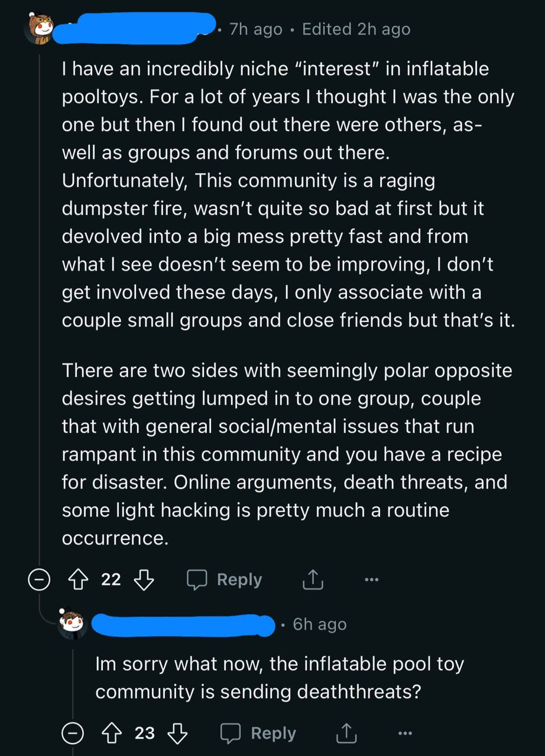Tap the thread line beside first comment
Image resolution: width=545 pixels, height=756 pixels.
[x=40, y=295]
